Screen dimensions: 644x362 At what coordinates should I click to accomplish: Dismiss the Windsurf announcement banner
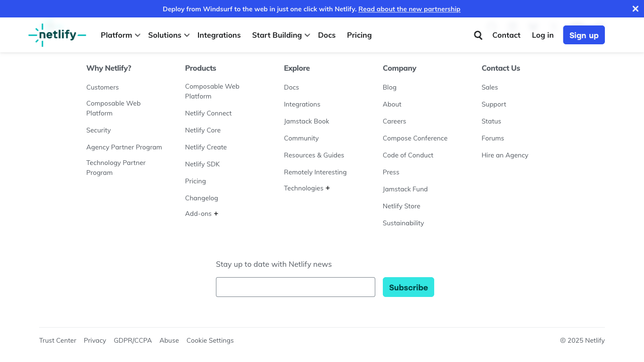[635, 9]
